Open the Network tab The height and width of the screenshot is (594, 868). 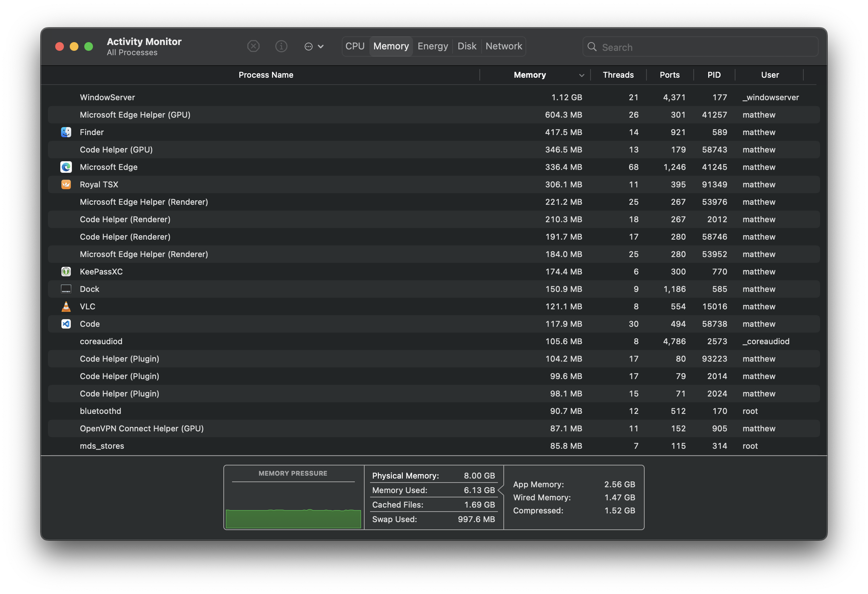point(503,46)
